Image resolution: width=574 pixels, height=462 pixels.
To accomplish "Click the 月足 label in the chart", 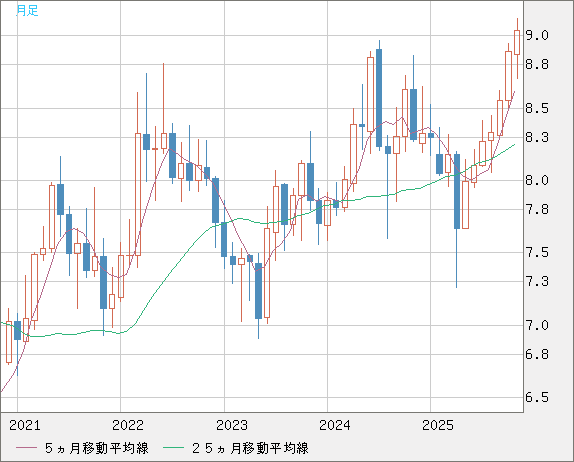I will click(x=27, y=11).
